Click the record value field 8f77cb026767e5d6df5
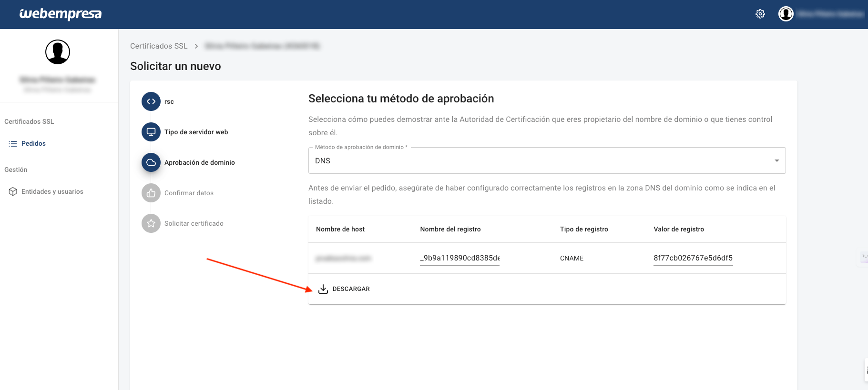 [693, 258]
